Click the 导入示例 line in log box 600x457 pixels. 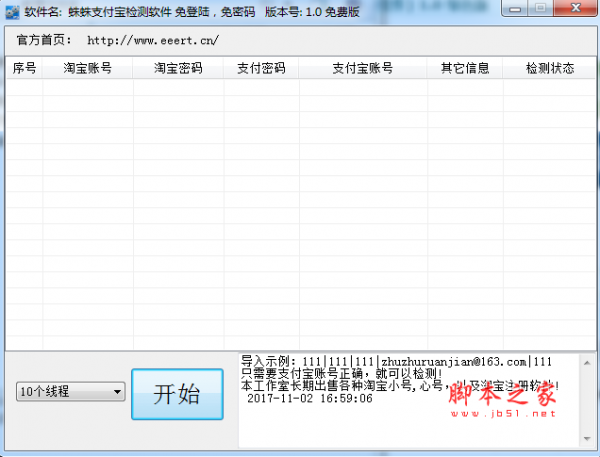point(396,361)
